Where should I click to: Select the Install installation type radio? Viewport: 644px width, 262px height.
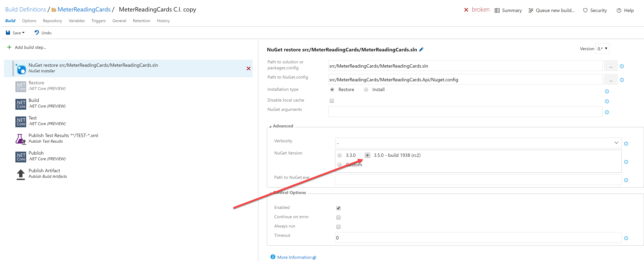click(x=366, y=89)
